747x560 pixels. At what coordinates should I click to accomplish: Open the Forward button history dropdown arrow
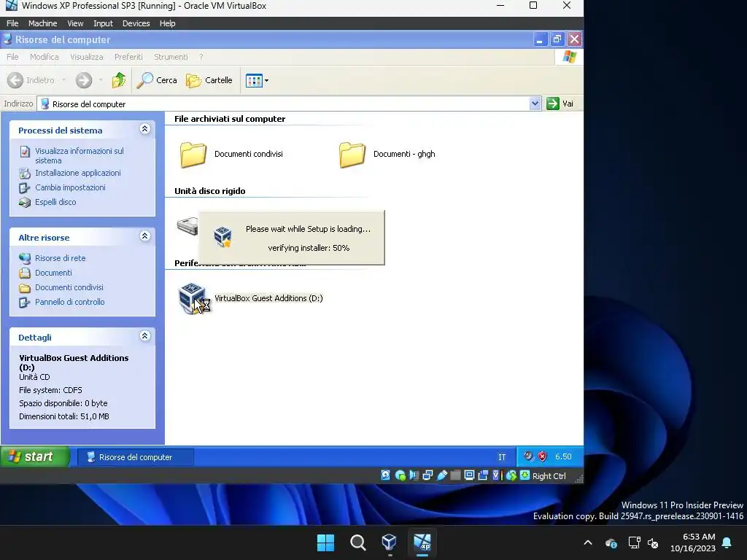[x=101, y=80]
